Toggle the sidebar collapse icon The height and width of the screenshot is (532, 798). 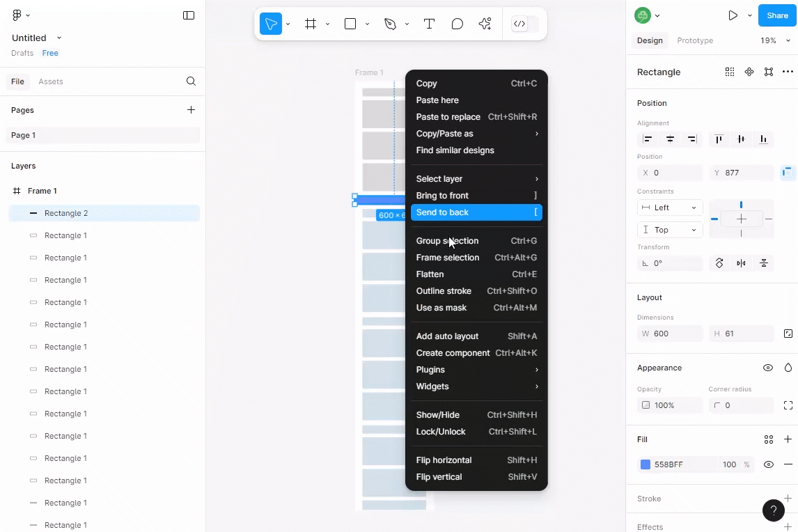click(189, 15)
